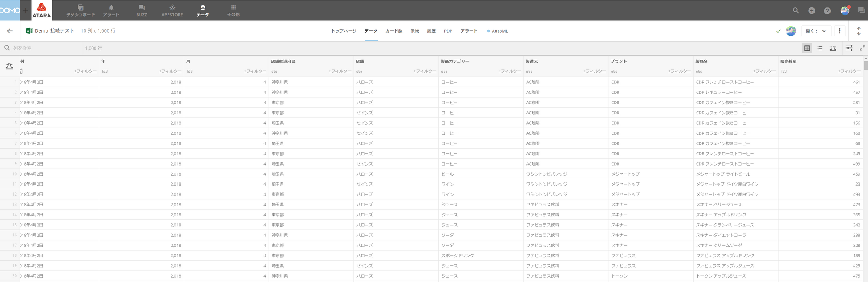
Task: Add filter on 月 column
Action: click(x=255, y=71)
